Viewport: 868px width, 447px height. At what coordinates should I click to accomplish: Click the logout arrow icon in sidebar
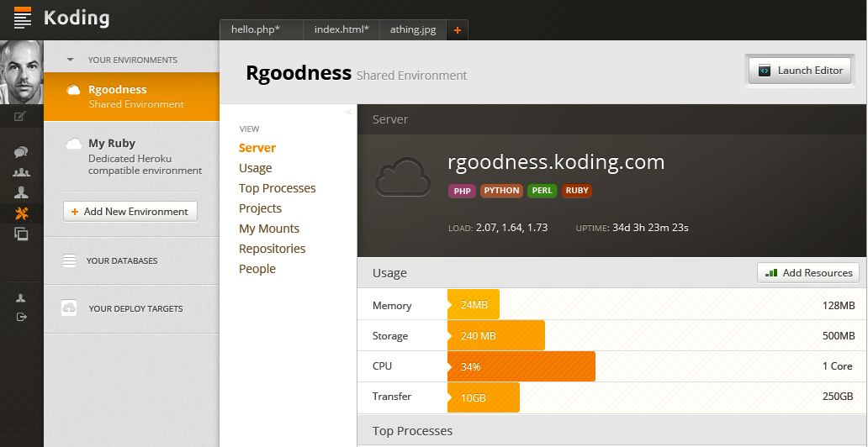pos(22,317)
